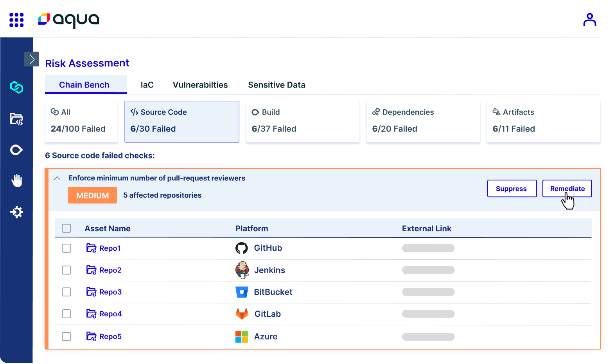Open the apps grid menu icon
This screenshot has width=614, height=364.
(16, 20)
